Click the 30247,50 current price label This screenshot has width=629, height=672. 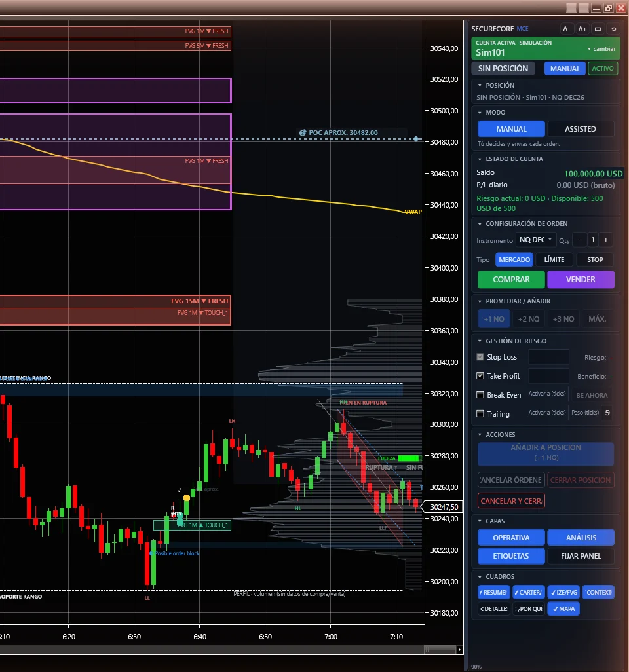click(444, 506)
